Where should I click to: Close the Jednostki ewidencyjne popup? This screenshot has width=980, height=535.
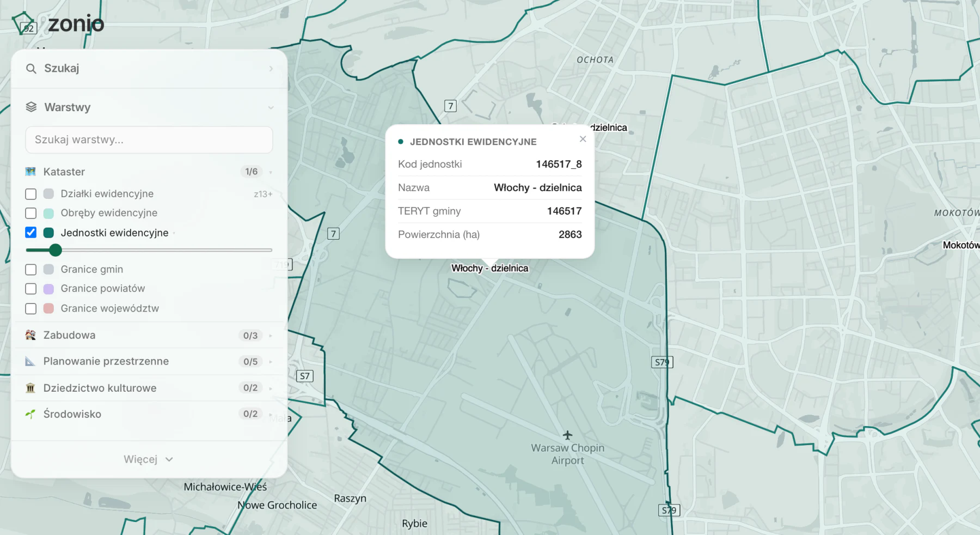(x=583, y=139)
